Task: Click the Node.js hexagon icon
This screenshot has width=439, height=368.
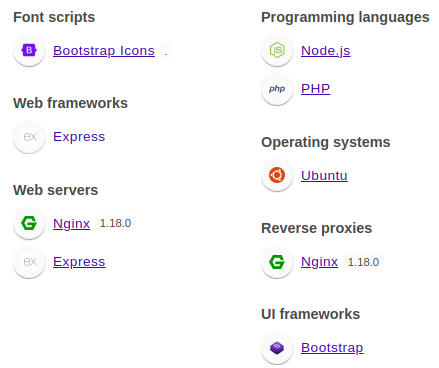Action: click(x=277, y=50)
